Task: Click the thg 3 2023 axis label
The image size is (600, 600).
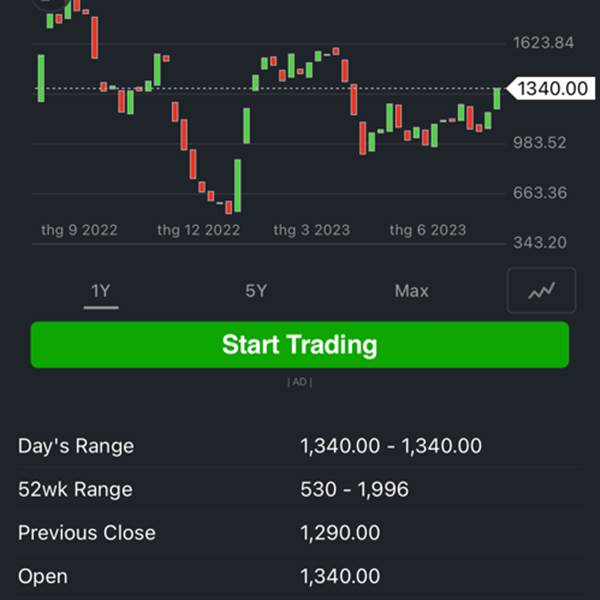Action: (x=311, y=230)
